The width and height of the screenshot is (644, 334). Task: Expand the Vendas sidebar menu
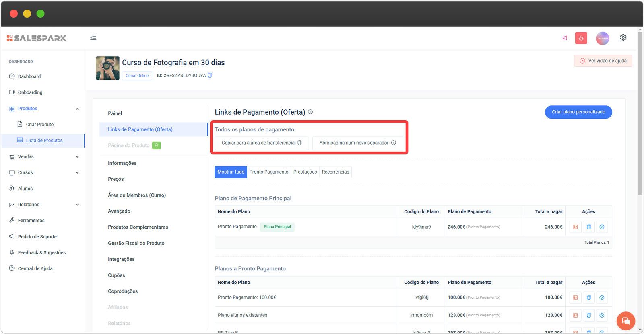pyautogui.click(x=77, y=157)
